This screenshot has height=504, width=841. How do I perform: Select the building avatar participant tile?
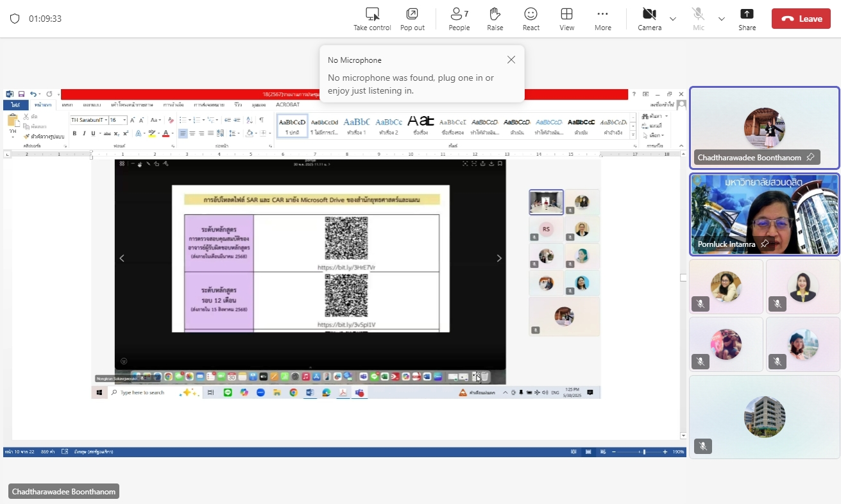[764, 417]
